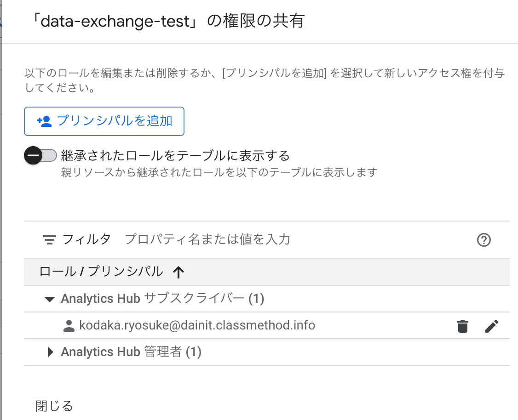The height and width of the screenshot is (420, 518).
Task: Open the help icon next to the filter bar
Action: (483, 239)
